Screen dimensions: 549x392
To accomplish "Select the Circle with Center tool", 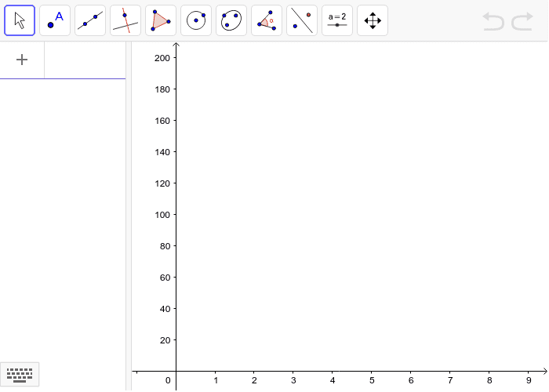I will click(196, 20).
